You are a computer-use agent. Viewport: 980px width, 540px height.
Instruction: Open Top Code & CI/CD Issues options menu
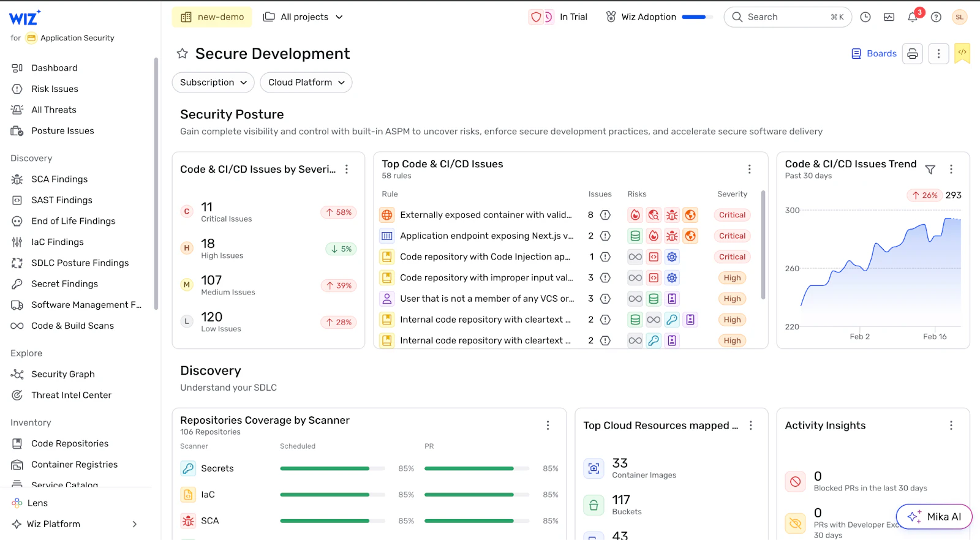(749, 170)
